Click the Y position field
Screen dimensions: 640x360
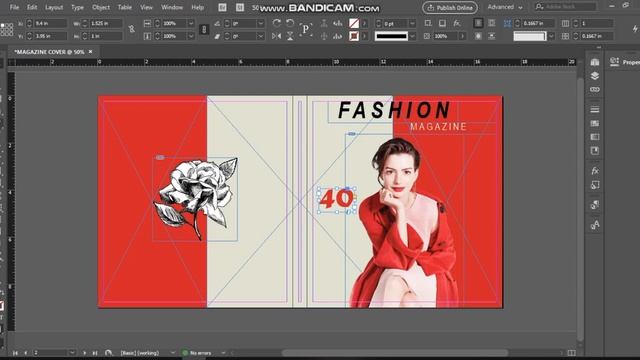click(x=50, y=36)
